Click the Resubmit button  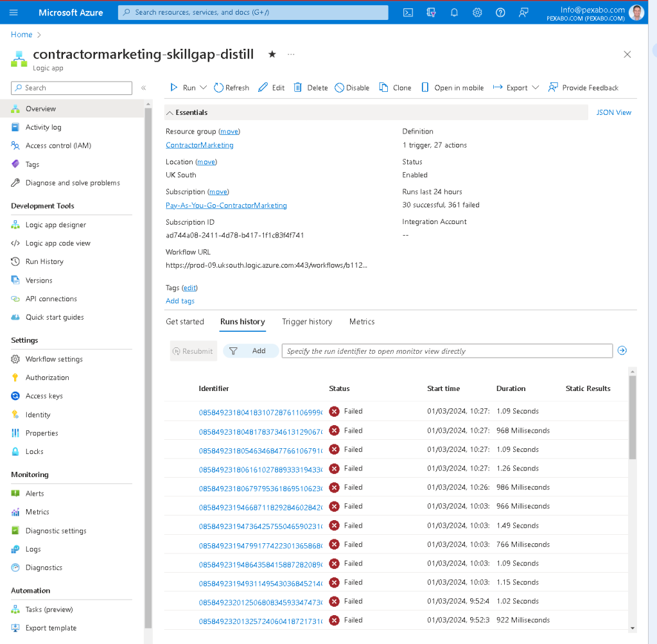point(193,351)
